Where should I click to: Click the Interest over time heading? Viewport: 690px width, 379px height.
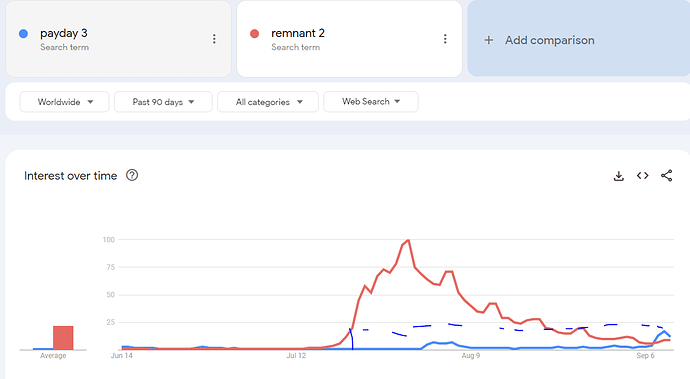pos(70,176)
